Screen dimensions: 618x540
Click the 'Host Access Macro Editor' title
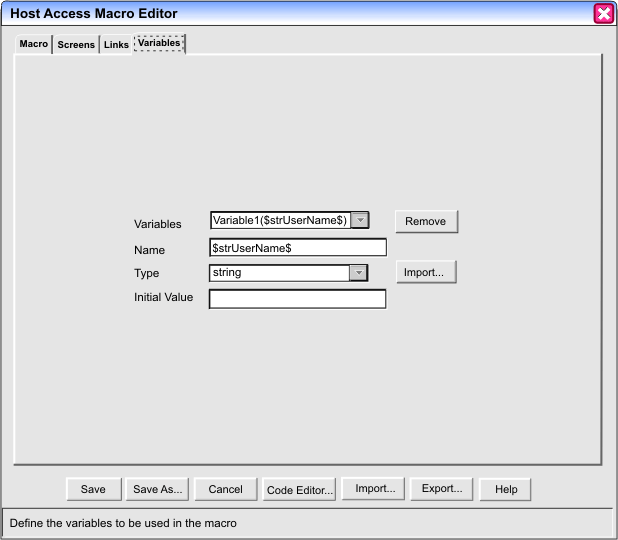[x=94, y=13]
